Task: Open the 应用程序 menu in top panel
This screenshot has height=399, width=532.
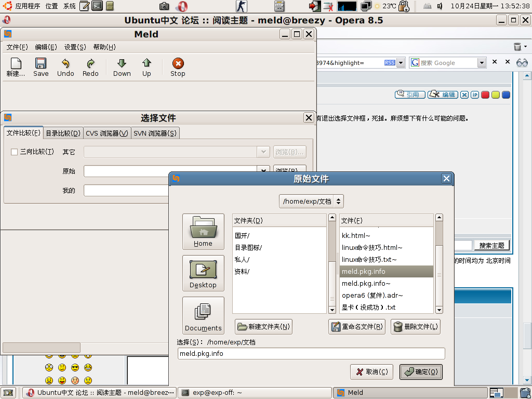Action: point(28,6)
